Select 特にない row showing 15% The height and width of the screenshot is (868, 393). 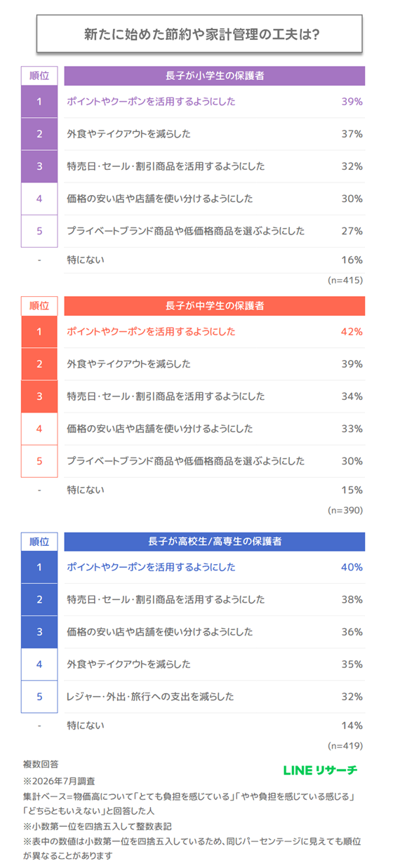pyautogui.click(x=215, y=490)
